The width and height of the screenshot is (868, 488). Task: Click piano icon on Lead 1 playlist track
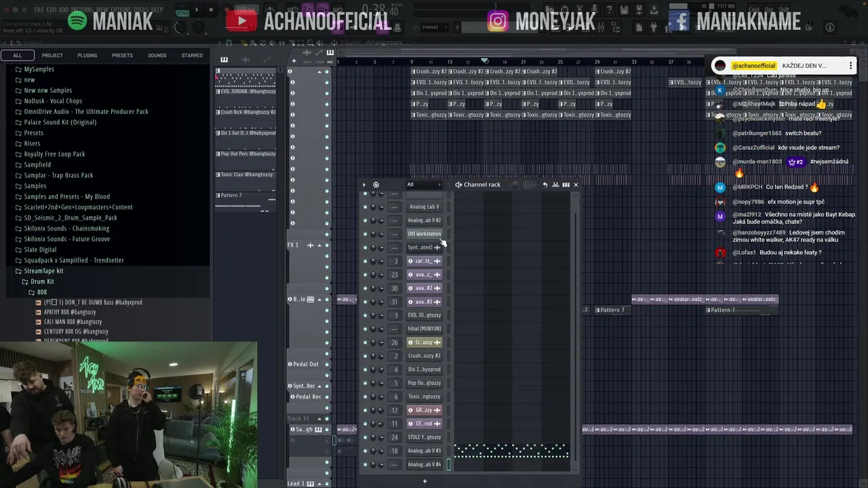click(x=311, y=483)
